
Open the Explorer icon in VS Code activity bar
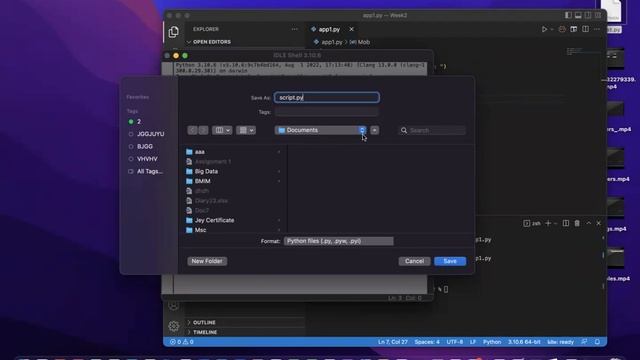pyautogui.click(x=173, y=32)
